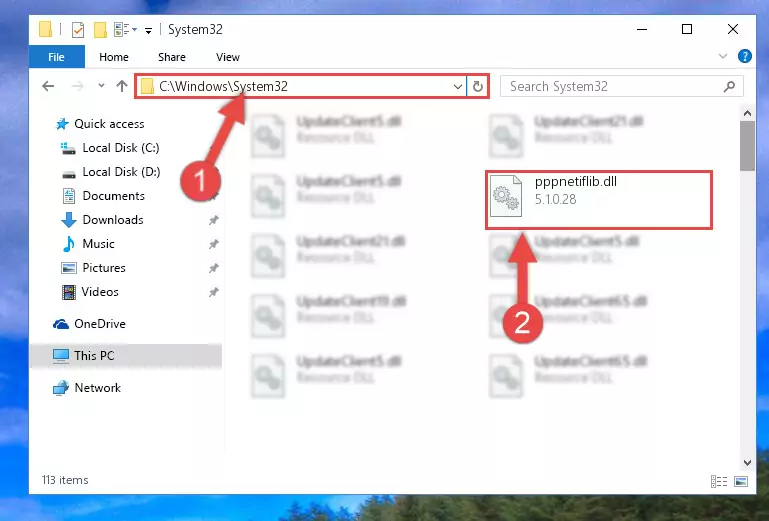Select Network in navigation pane
This screenshot has height=521, width=769.
pos(98,388)
